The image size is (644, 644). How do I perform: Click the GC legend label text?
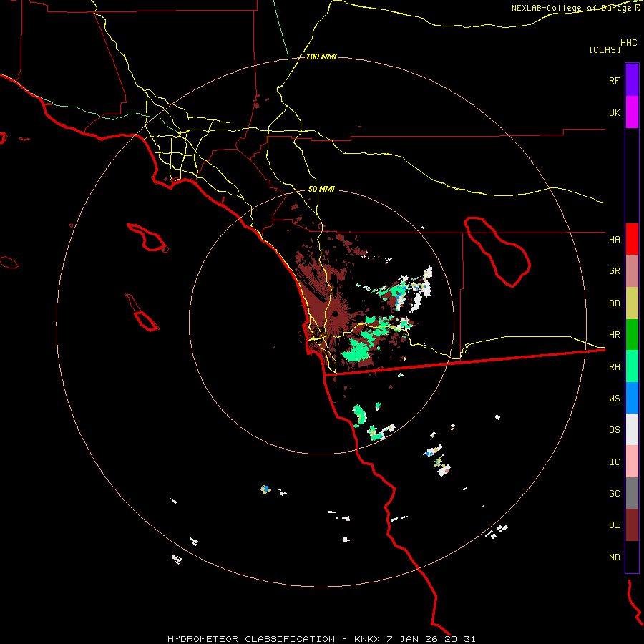click(x=614, y=494)
